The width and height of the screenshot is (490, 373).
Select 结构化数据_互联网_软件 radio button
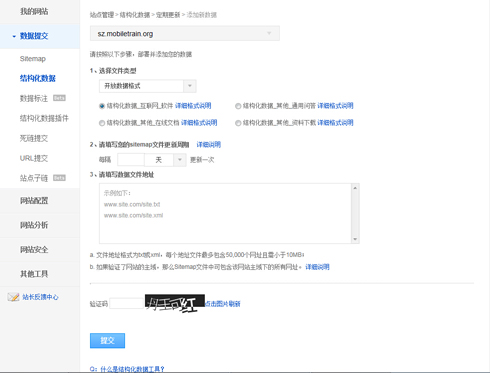(x=102, y=106)
